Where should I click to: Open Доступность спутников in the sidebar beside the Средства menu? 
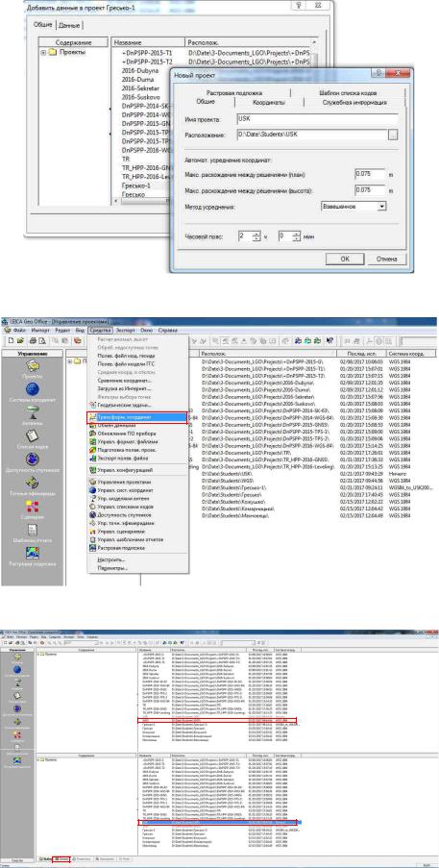pyautogui.click(x=33, y=462)
